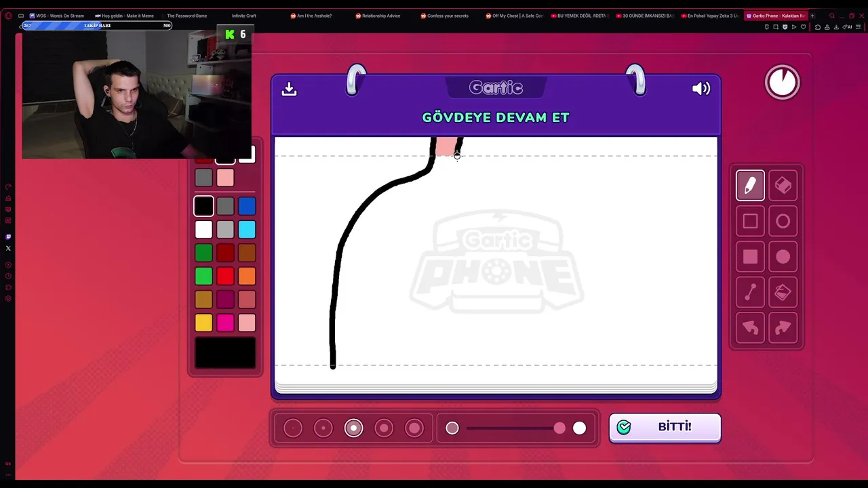
Task: Open a new browser tab
Action: (812, 16)
